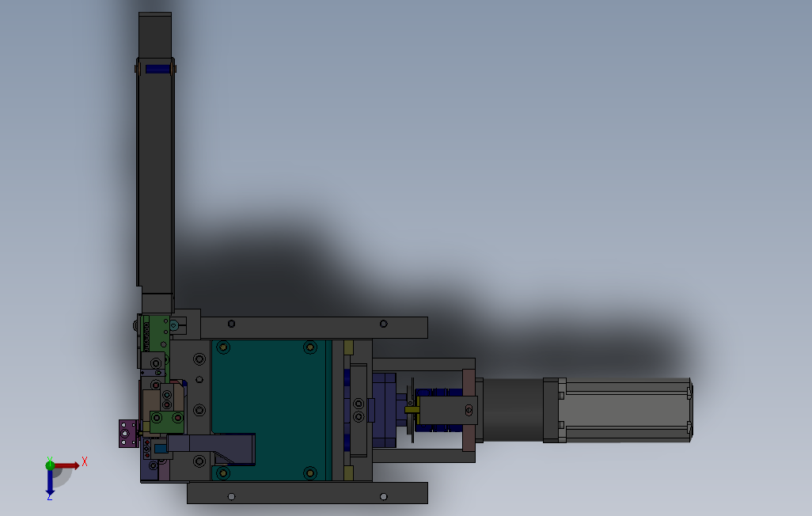The width and height of the screenshot is (812, 516).
Task: Select the small purple bracket on the left
Action: coord(128,434)
